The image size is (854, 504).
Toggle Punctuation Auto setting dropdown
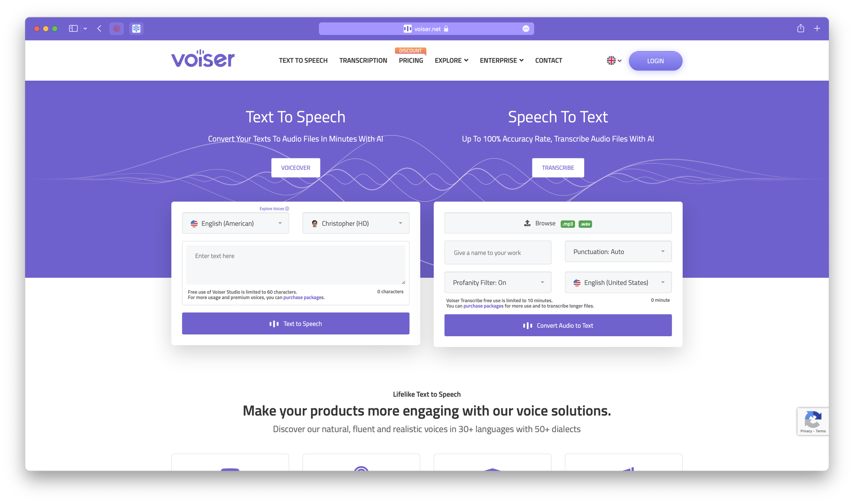[617, 251]
